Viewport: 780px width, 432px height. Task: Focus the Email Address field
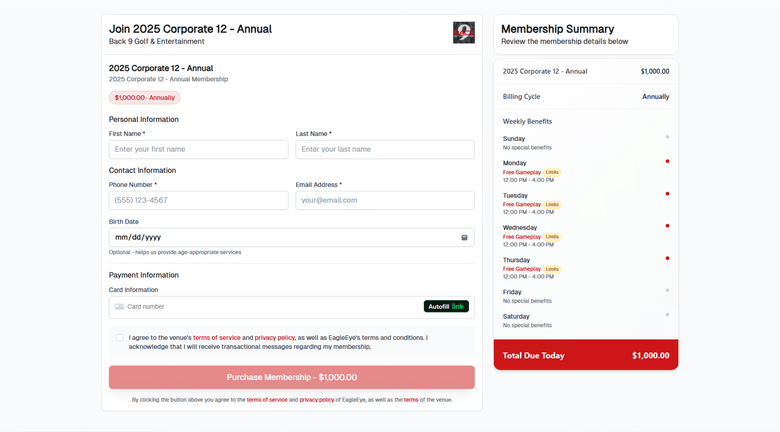point(385,200)
